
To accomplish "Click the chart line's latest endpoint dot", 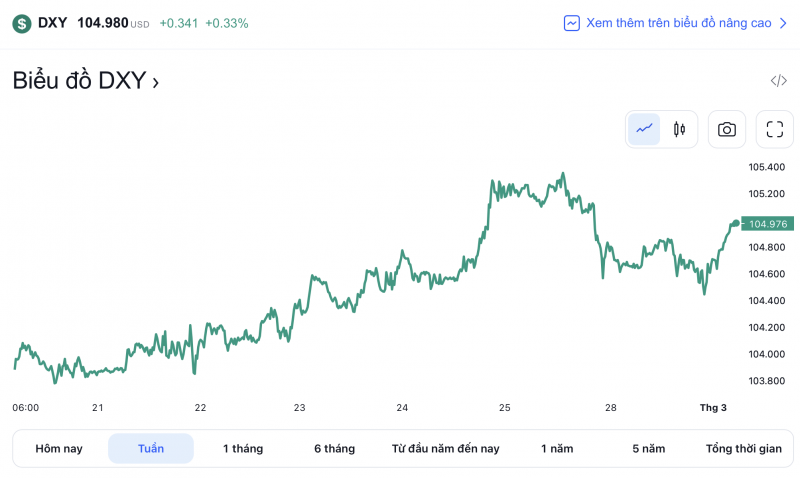I will click(736, 223).
